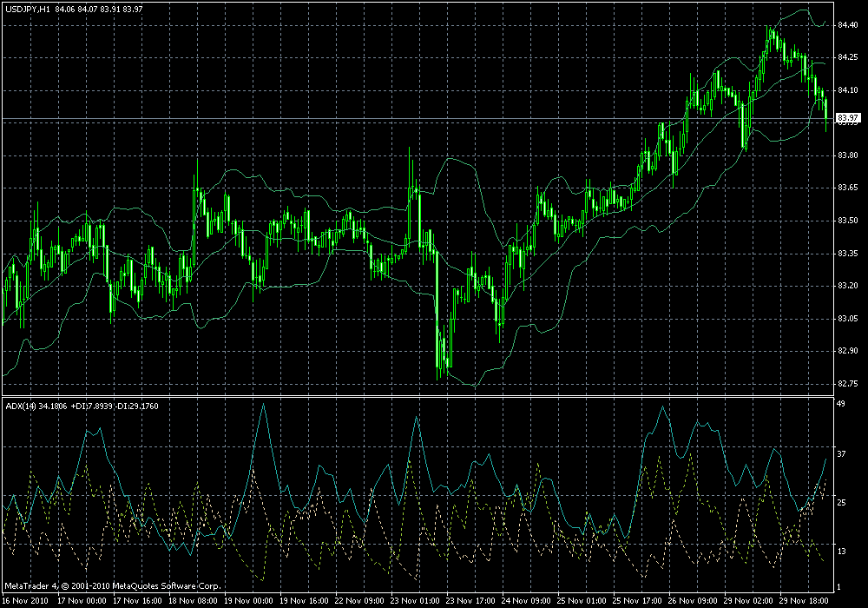The width and height of the screenshot is (868, 608).
Task: Click the current price tag 83.97
Action: 848,118
